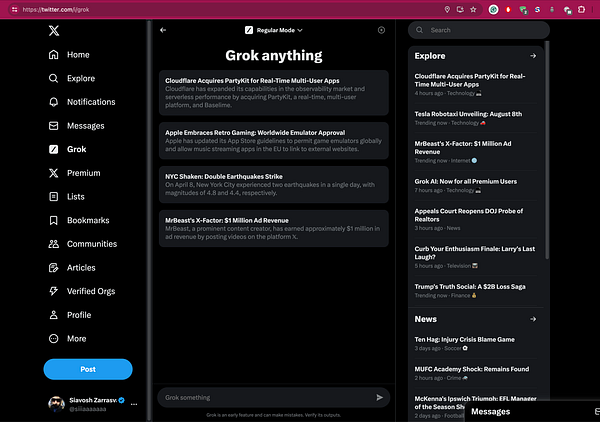This screenshot has width=600, height=422.
Task: Open Cloudflare Acquires PartyKit Grok card
Action: pyautogui.click(x=274, y=93)
